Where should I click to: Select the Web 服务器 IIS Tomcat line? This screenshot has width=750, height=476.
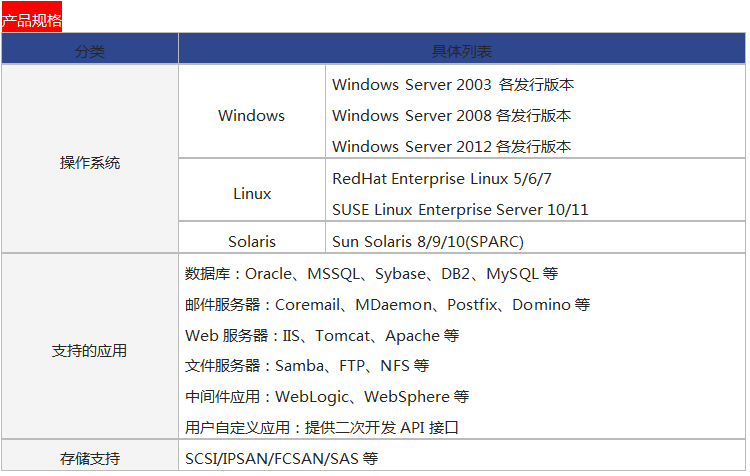click(x=322, y=336)
